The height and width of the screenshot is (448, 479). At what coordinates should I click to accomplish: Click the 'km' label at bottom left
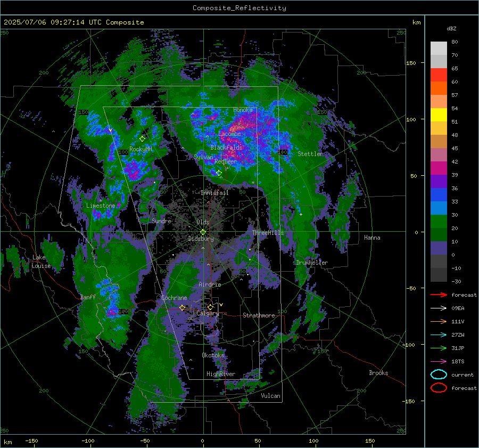pos(7,442)
